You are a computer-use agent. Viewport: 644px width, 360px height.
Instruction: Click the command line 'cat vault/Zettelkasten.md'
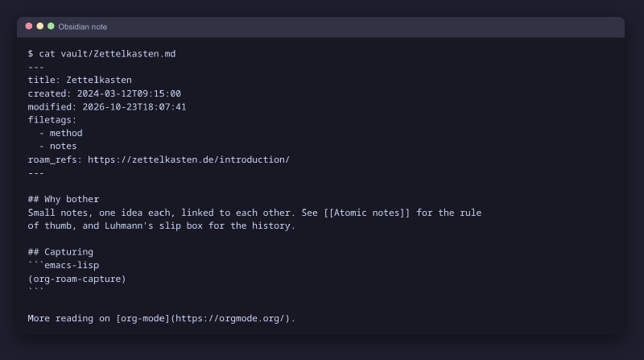pos(107,54)
